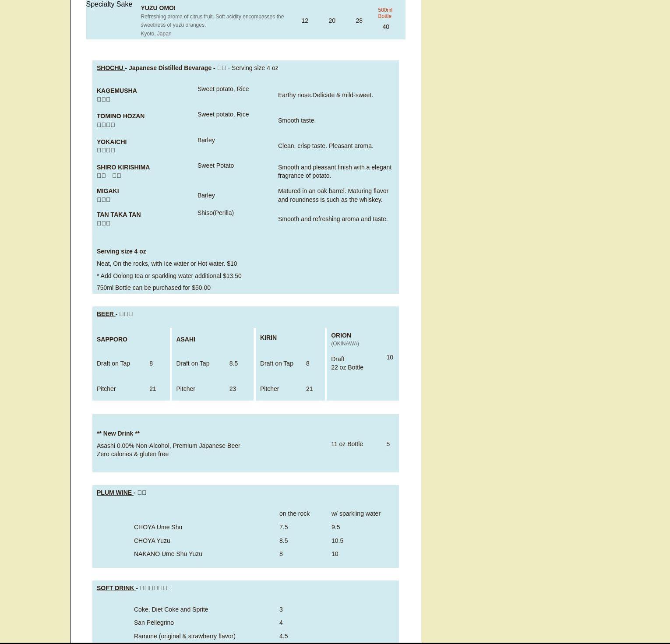
Task: Click 'CHOYA Yuzu' plum wine
Action: pyautogui.click(x=152, y=541)
